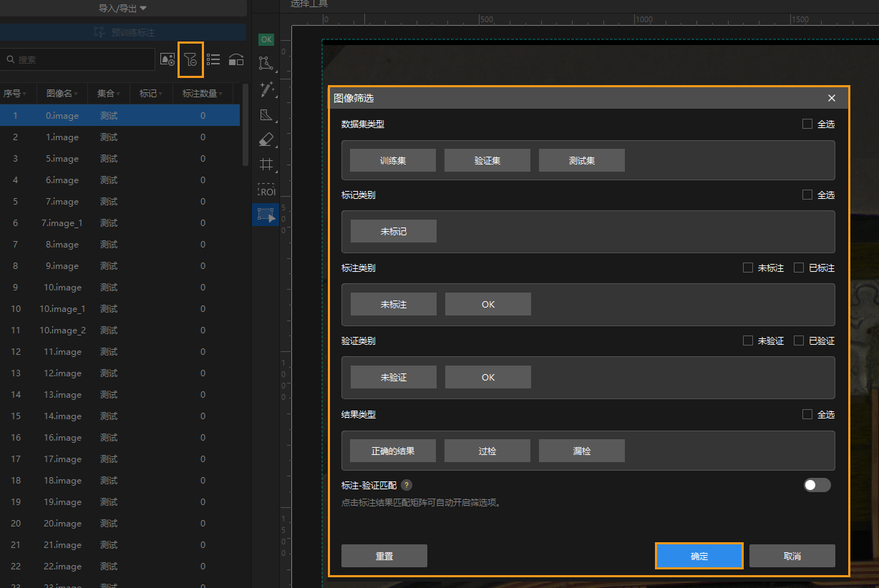Click the image list vertical scrollbar

(x=246, y=125)
